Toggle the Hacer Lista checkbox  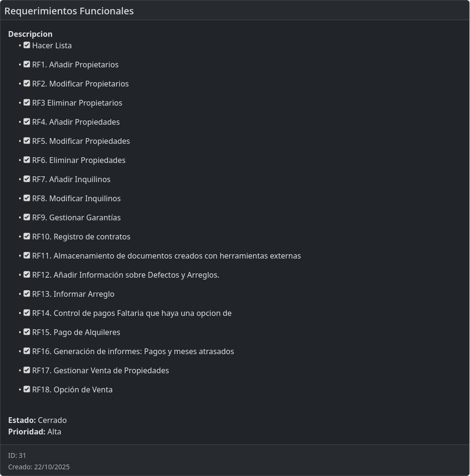[27, 45]
